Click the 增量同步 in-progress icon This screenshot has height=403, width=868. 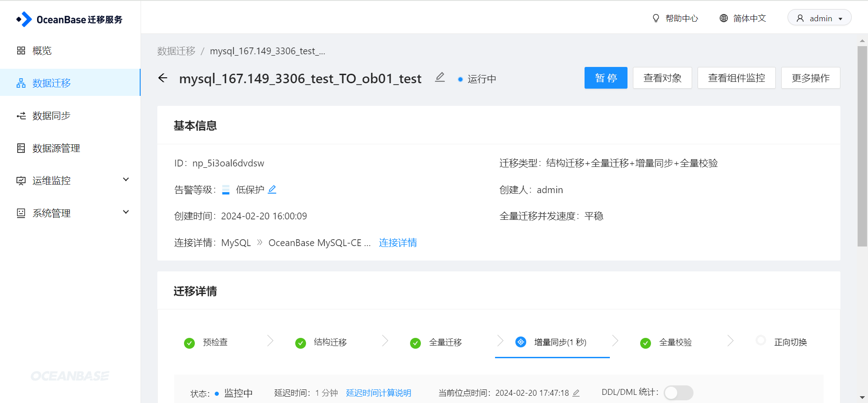[x=521, y=342]
